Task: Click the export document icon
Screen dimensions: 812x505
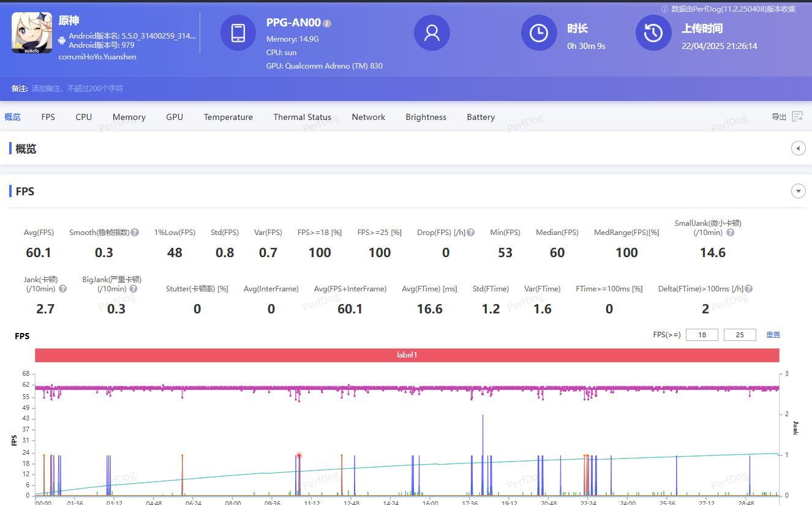Action: pos(797,116)
